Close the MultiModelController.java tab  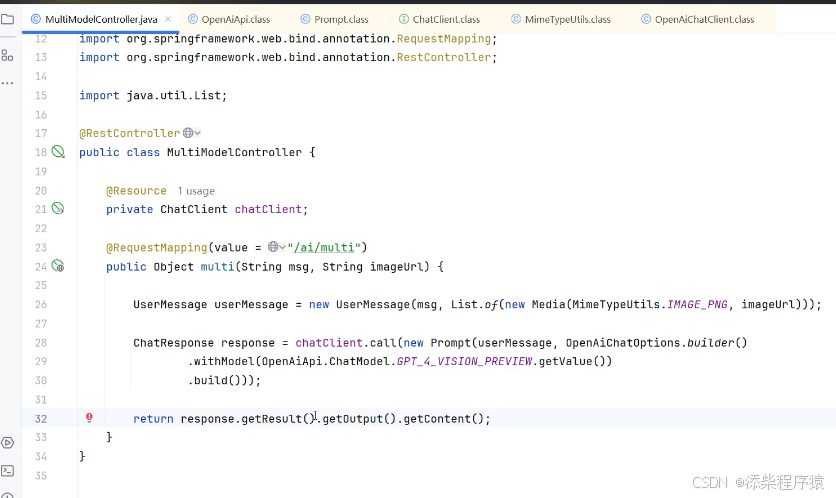(168, 19)
